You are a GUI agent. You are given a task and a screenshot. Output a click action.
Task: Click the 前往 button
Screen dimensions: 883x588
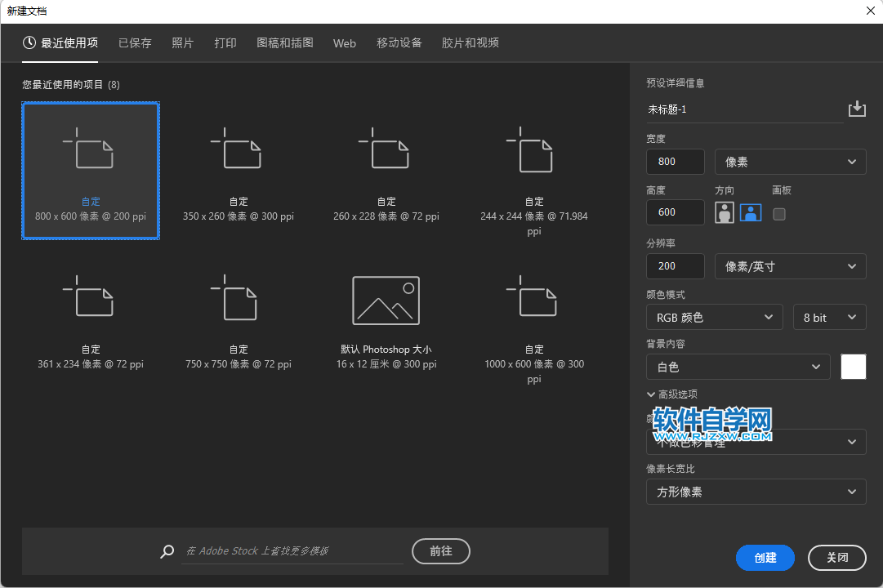(441, 550)
